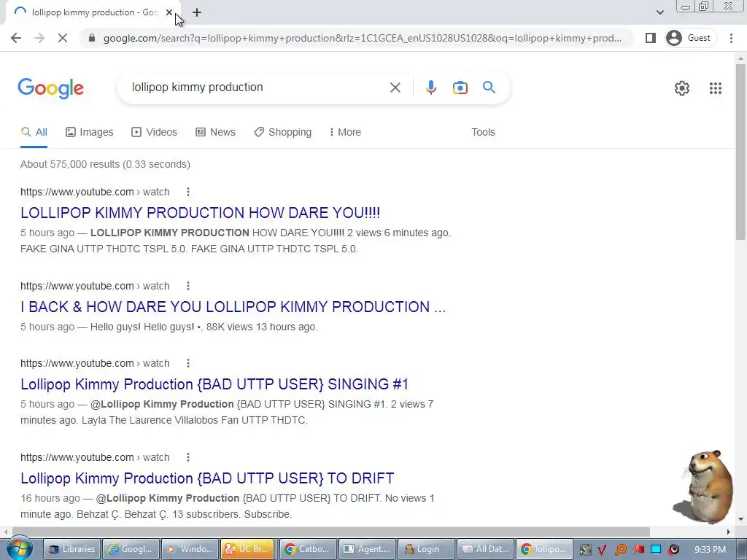The height and width of the screenshot is (560, 747).
Task: Select the All results tab
Action: coord(34,133)
